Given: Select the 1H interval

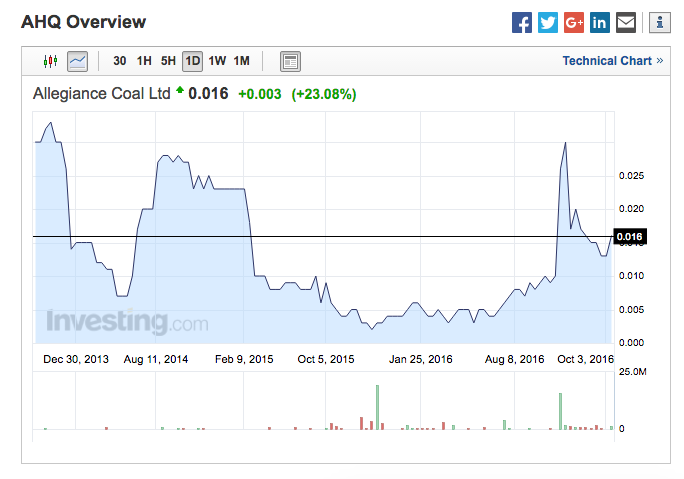Looking at the screenshot, I should pos(144,61).
